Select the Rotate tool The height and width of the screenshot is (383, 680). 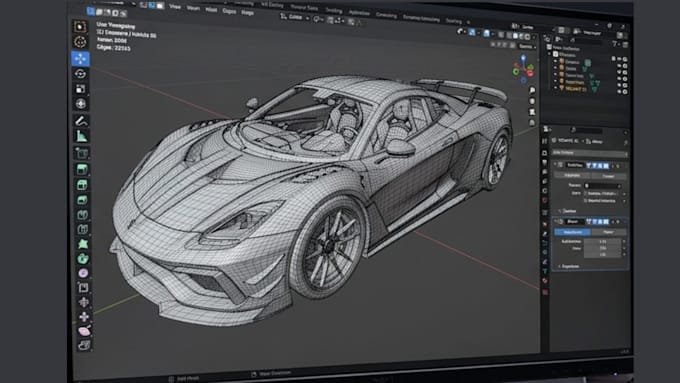pyautogui.click(x=80, y=74)
